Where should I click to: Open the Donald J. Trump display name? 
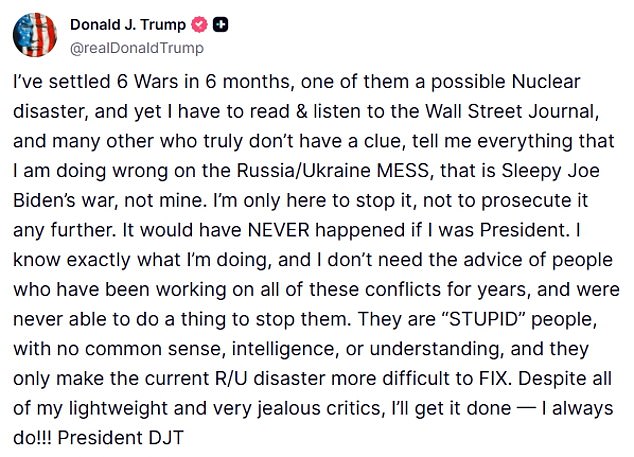coord(127,24)
